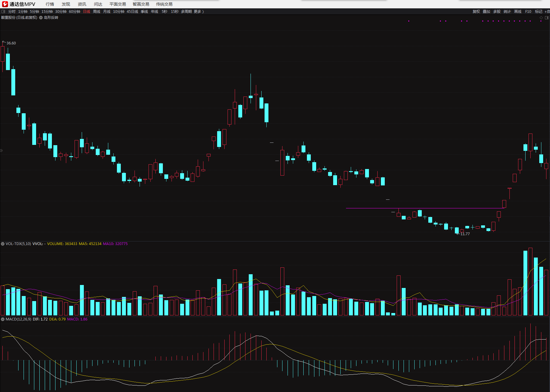The height and width of the screenshot is (392, 550).
Task: Click the MACD(12,26,9) indicator label
Action: (x=18, y=319)
